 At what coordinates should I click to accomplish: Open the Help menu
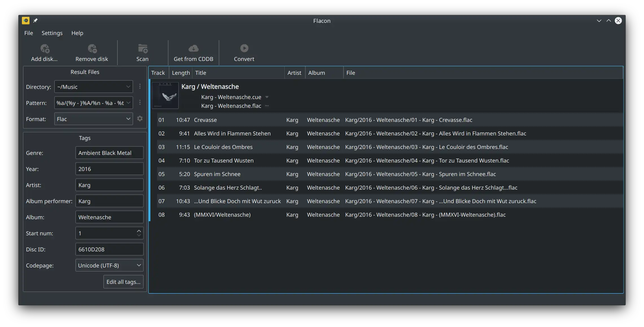[x=77, y=33]
